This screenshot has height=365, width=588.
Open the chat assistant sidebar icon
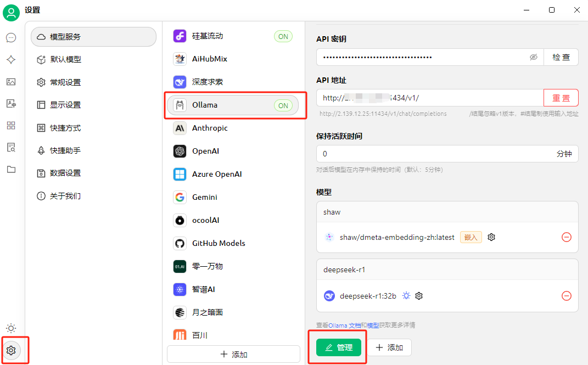[x=11, y=37]
